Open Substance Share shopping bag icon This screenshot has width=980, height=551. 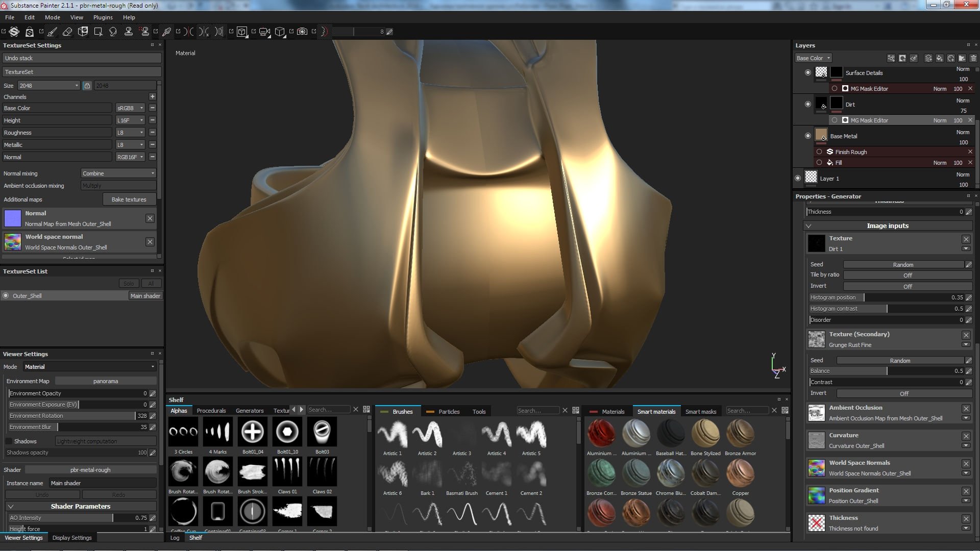coord(30,32)
